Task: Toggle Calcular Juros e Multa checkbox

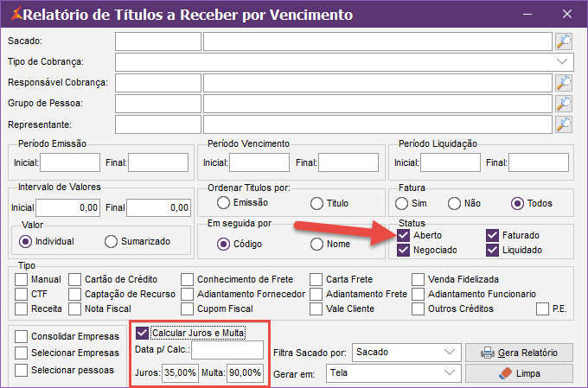Action: pyautogui.click(x=142, y=333)
